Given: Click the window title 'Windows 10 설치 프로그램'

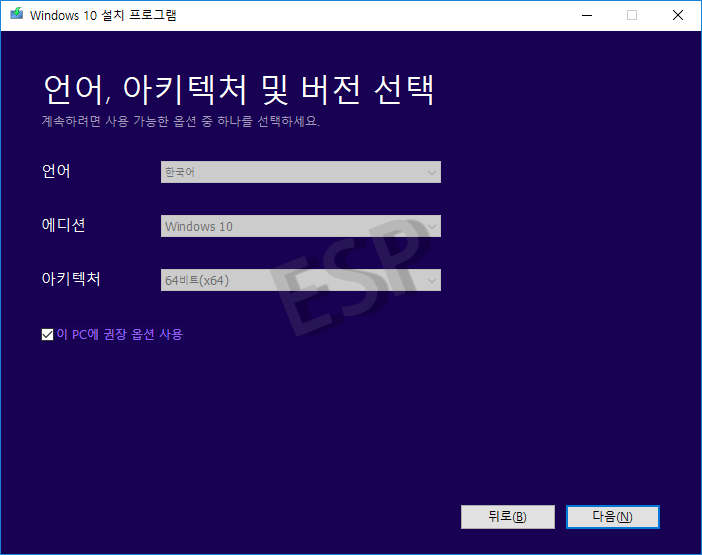Looking at the screenshot, I should 103,15.
